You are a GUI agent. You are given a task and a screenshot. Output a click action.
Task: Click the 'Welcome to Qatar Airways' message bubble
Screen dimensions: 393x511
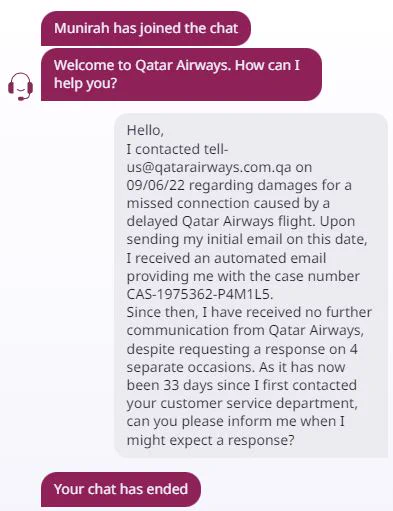pyautogui.click(x=181, y=74)
